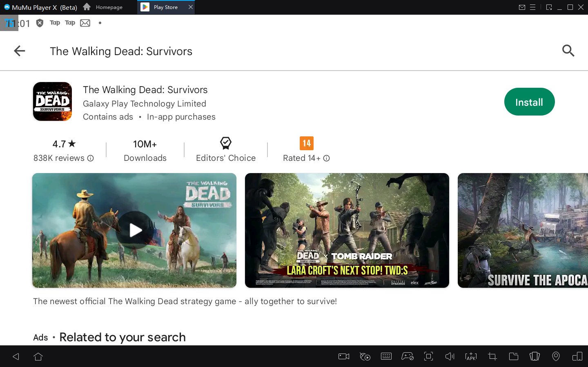Screen dimensions: 588x367
Task: Open the Tomb Raider crossover screenshot
Action: (347, 230)
